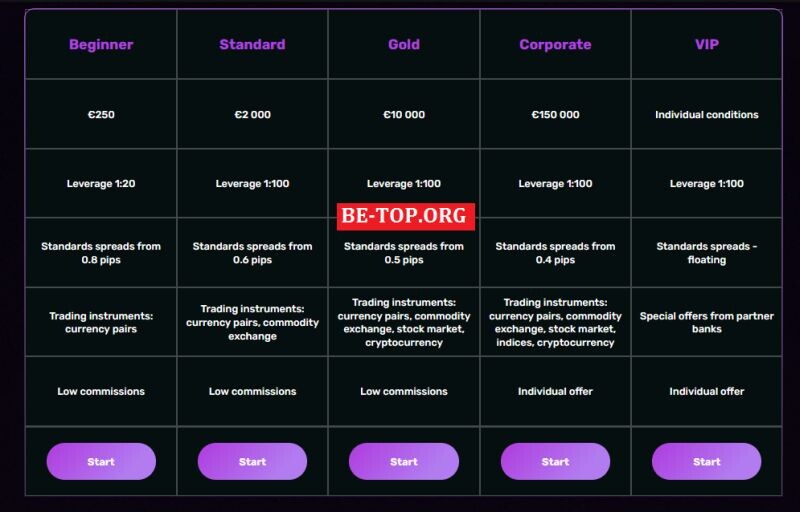The width and height of the screenshot is (800, 512).
Task: Click the Start button under Gold
Action: pyautogui.click(x=404, y=462)
